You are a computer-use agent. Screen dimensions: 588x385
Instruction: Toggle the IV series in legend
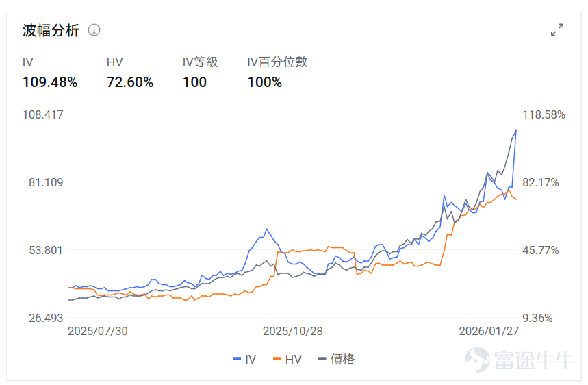244,359
